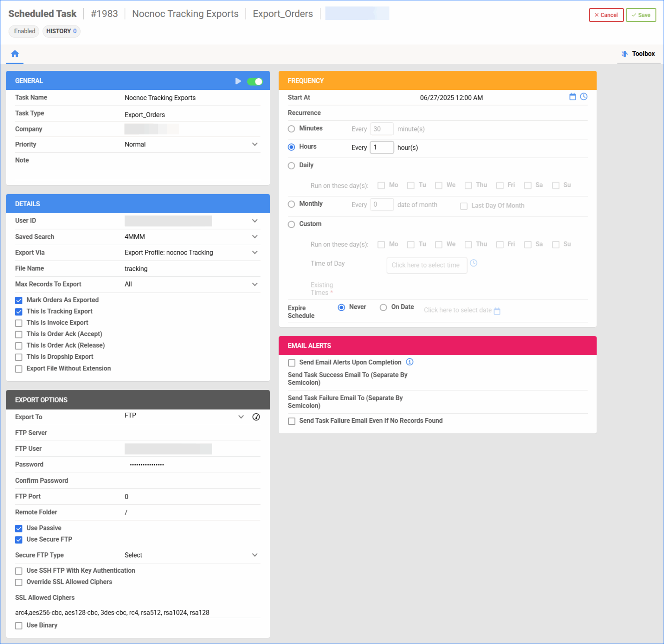Open the Last Day Of Month checkbox
Screen dimensions: 664x644
click(464, 206)
